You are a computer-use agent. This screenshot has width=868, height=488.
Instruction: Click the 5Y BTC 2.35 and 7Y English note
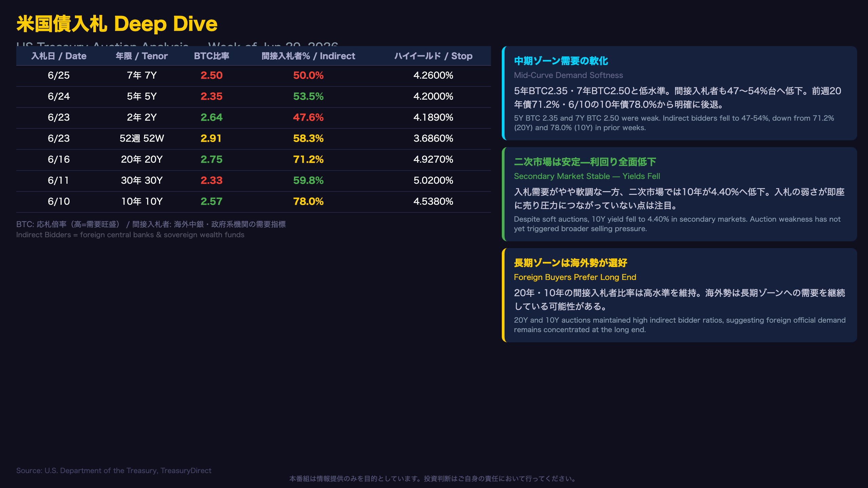[674, 123]
